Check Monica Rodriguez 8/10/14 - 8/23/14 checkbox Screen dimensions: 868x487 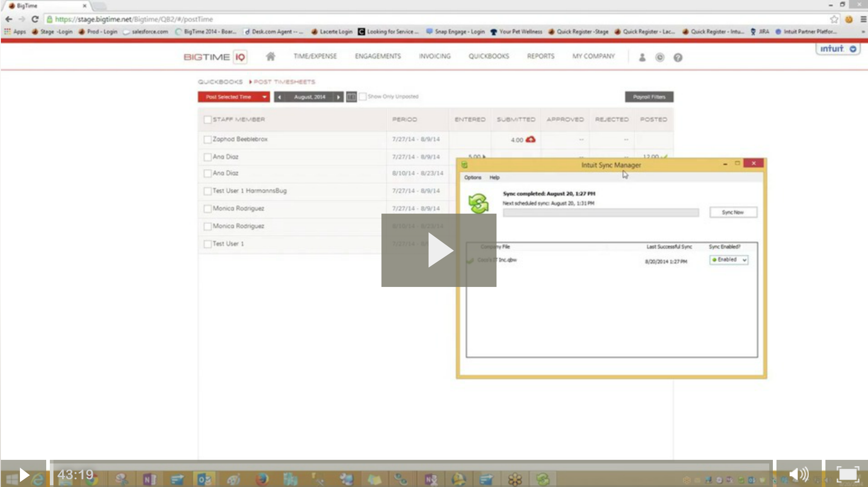[207, 226]
